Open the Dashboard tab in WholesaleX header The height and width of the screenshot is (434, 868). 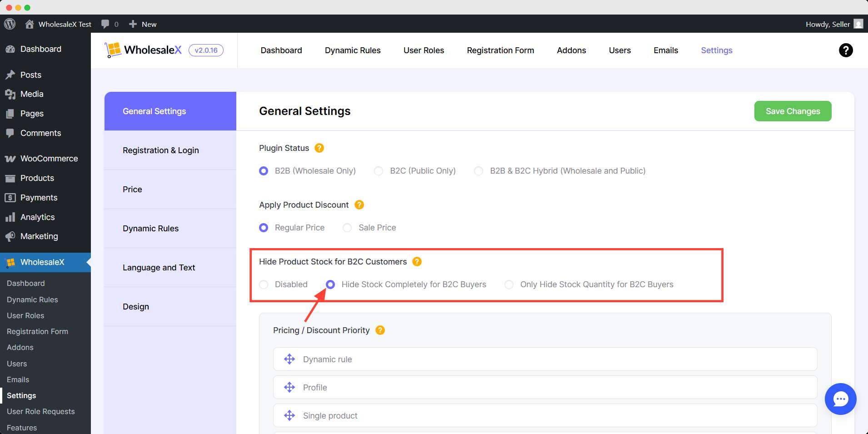point(281,50)
